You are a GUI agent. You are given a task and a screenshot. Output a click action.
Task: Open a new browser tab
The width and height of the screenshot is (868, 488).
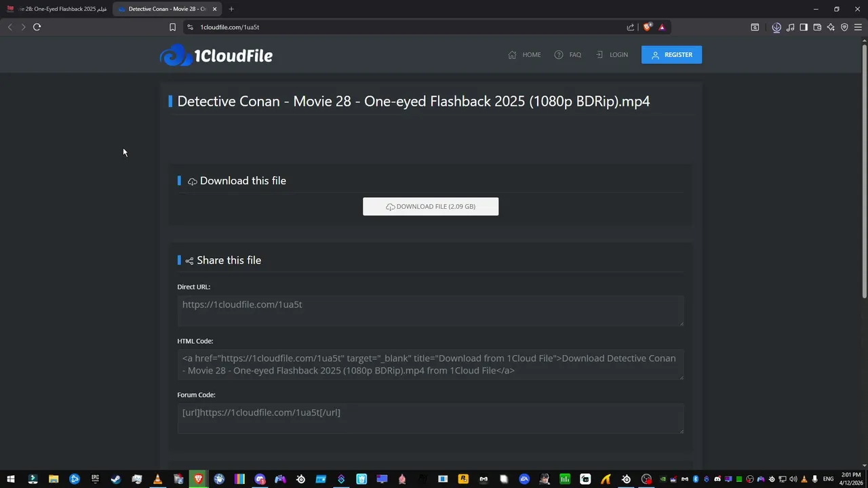click(231, 9)
